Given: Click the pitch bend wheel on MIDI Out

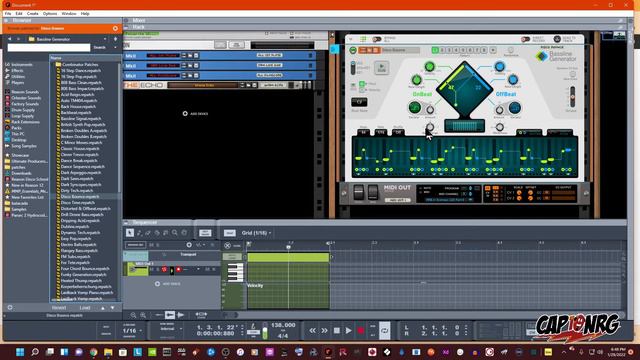Looking at the screenshot, I should point(358,192).
